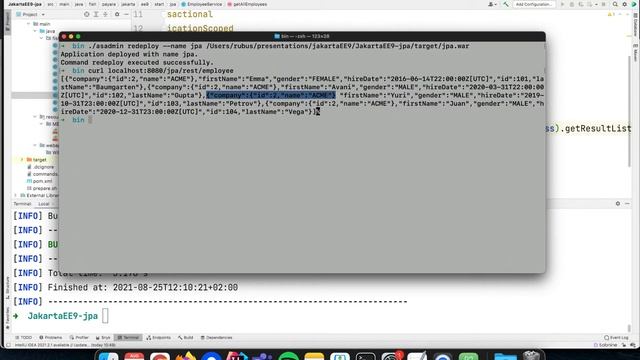Click the payara breadcrumb in navigation bar
Screen dimensions: 640x360
pos(109,4)
